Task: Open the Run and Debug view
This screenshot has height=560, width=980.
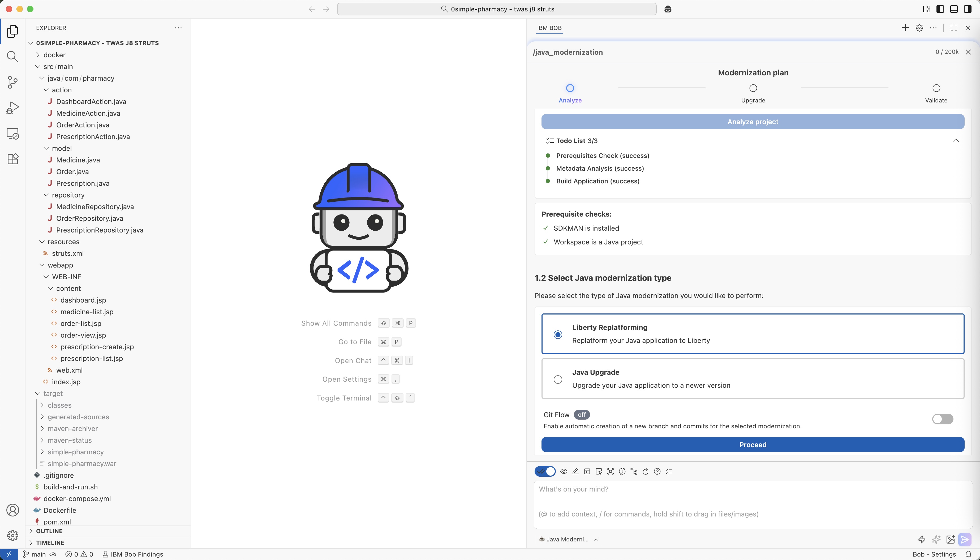Action: click(13, 108)
